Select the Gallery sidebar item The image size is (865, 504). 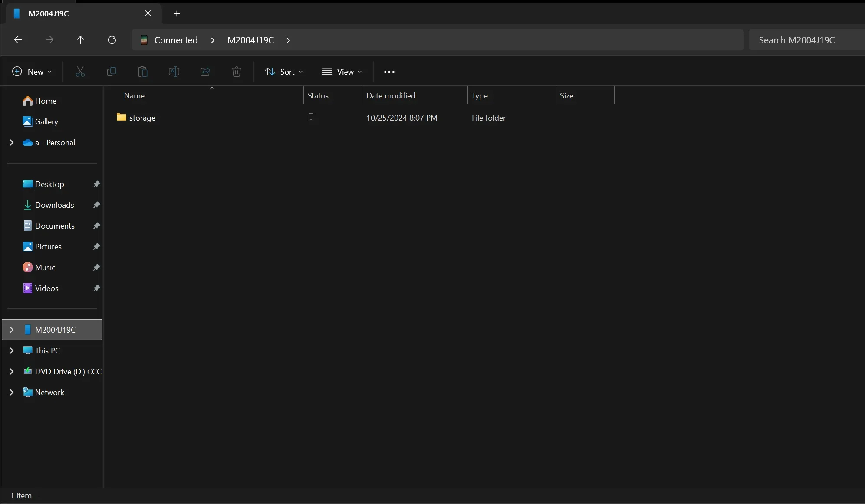point(46,122)
